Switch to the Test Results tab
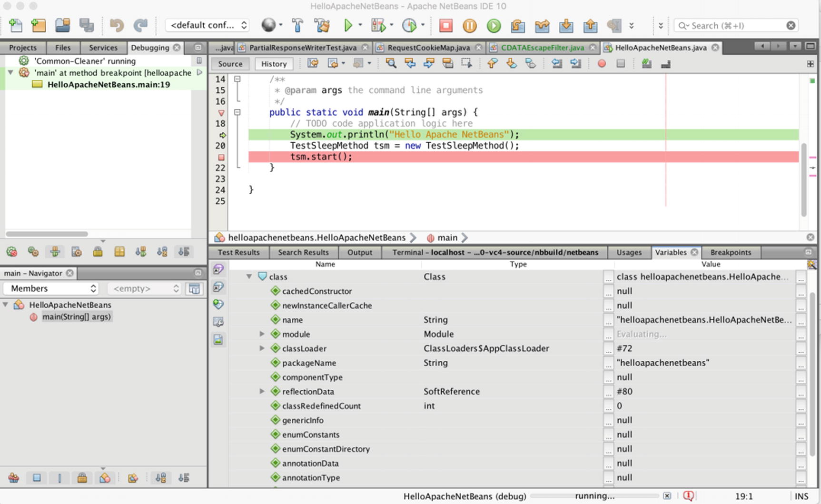 (238, 252)
